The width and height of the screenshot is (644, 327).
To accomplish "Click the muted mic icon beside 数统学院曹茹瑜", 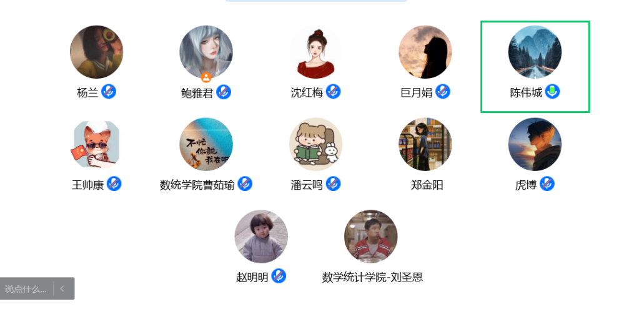I will (245, 184).
